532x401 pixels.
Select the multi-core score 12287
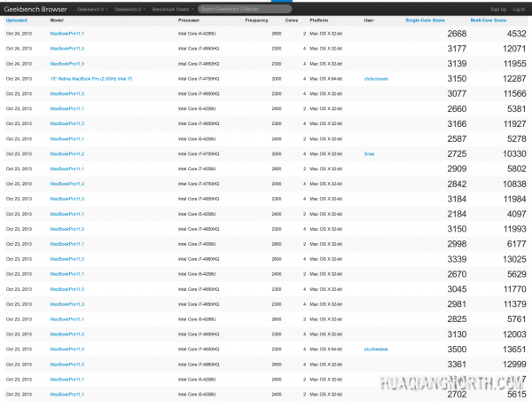pyautogui.click(x=514, y=79)
